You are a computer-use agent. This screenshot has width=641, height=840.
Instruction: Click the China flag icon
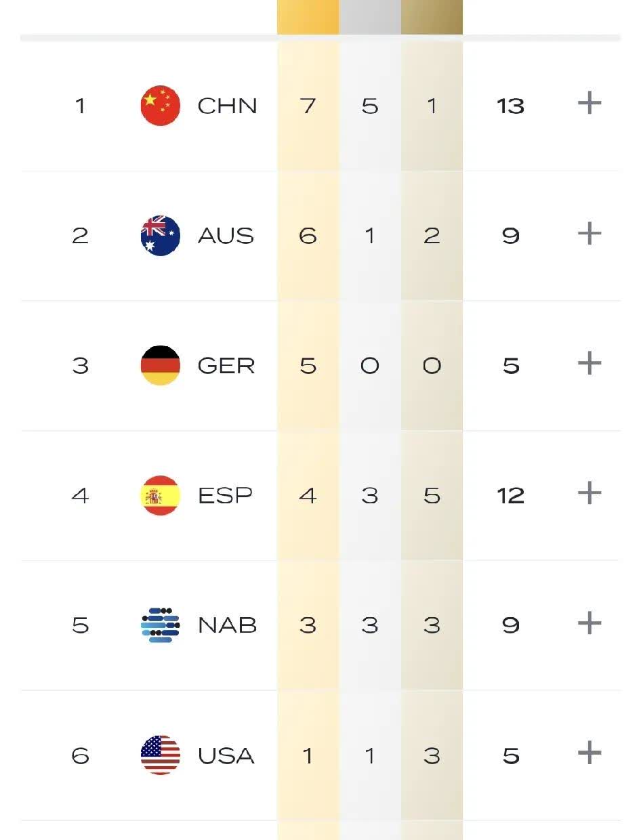click(x=161, y=106)
